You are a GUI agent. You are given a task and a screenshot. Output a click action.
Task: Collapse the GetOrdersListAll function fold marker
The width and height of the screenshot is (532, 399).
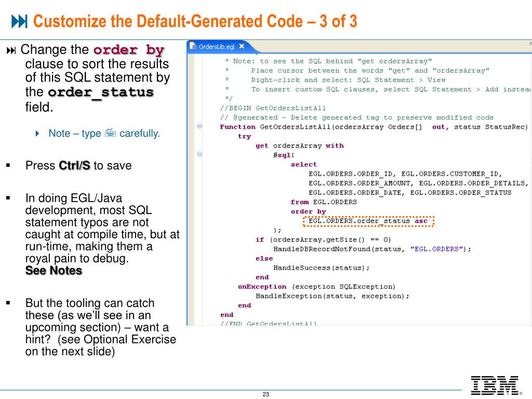pyautogui.click(x=199, y=126)
